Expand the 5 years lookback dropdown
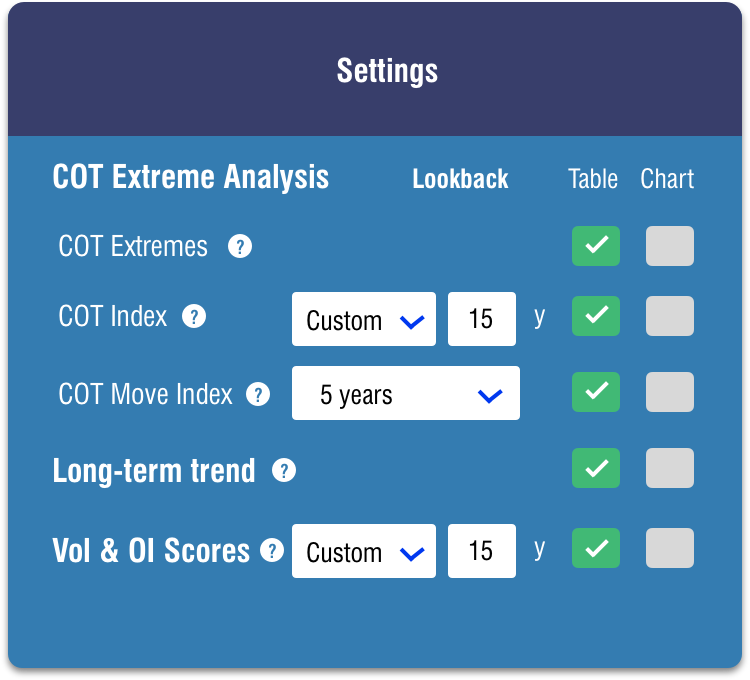750x680 pixels. point(406,393)
